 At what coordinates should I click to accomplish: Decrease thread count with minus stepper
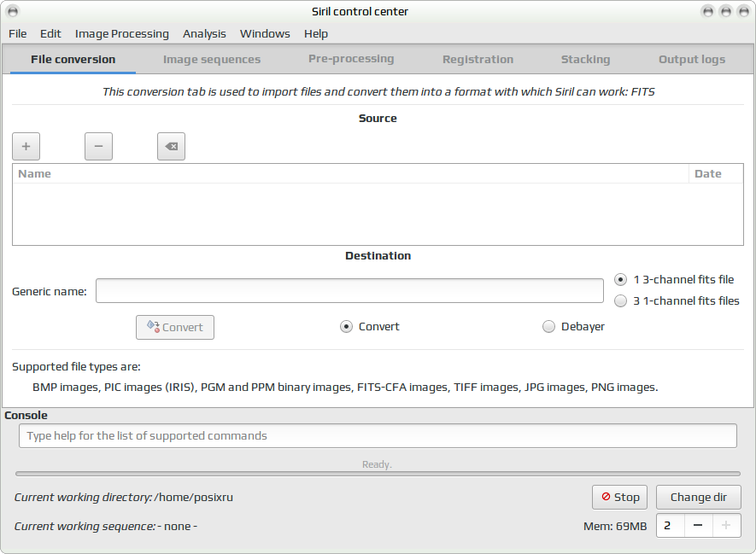pyautogui.click(x=698, y=526)
